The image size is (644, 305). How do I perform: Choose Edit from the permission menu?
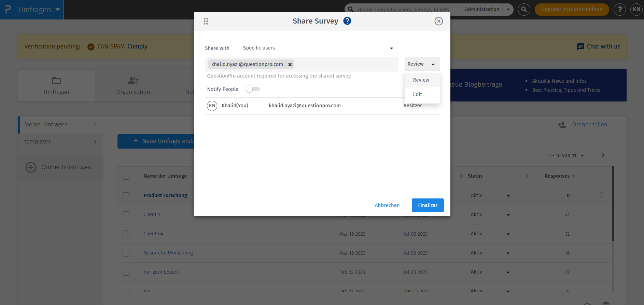tap(422, 94)
